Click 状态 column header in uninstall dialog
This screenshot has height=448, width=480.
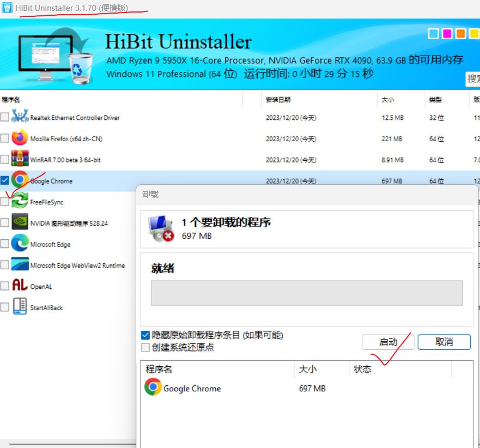click(x=362, y=369)
